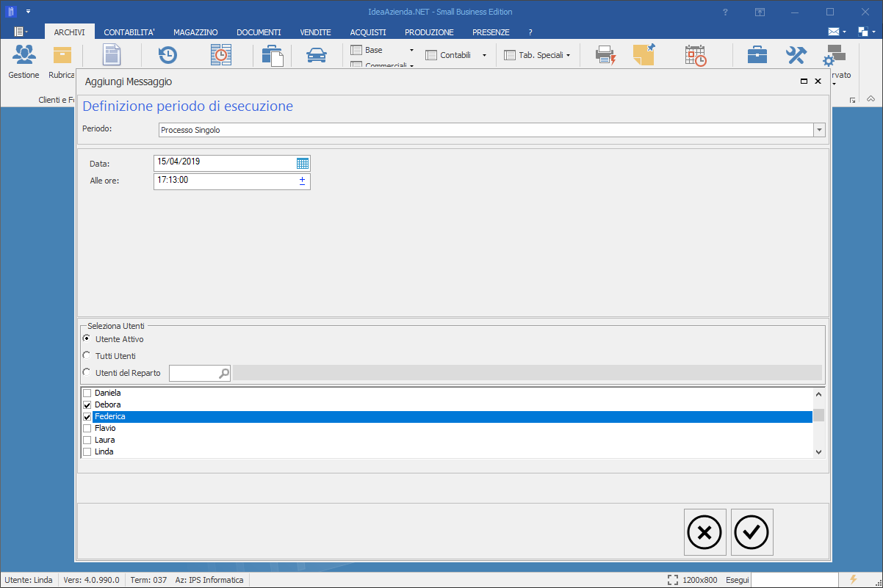Switch to the CONTABILITA' ribbon tab

tap(129, 32)
